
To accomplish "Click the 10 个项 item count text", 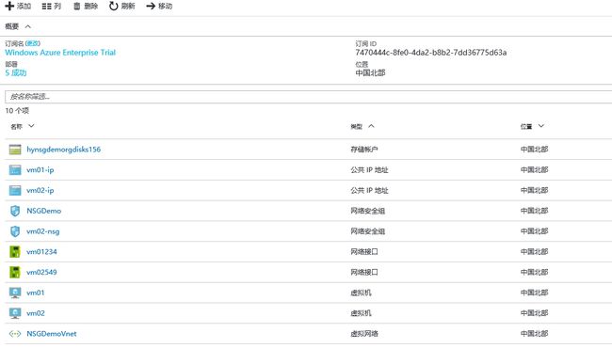I will 17,111.
